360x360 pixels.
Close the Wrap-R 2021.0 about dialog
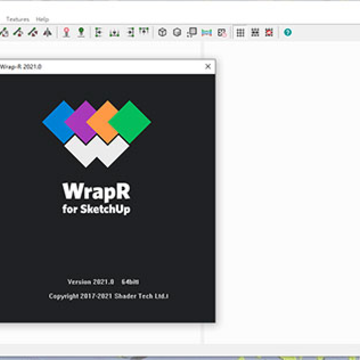208,67
